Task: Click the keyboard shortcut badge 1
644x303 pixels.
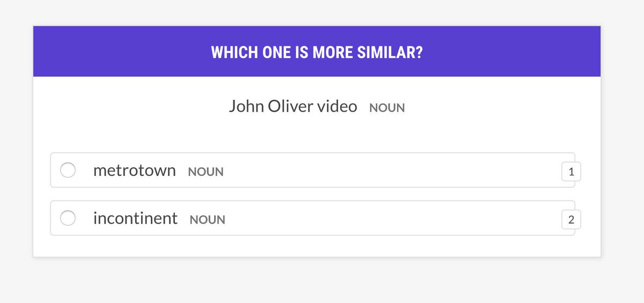Action: point(571,172)
